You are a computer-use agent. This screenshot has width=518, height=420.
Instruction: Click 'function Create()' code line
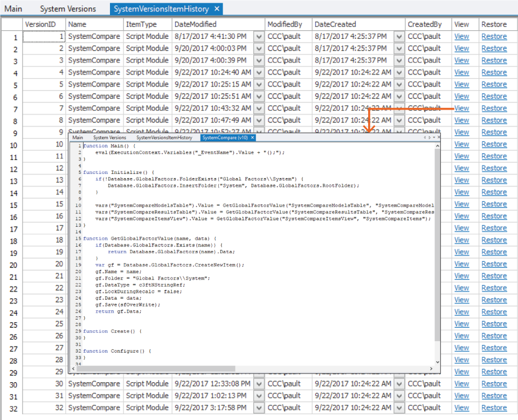tap(112, 331)
